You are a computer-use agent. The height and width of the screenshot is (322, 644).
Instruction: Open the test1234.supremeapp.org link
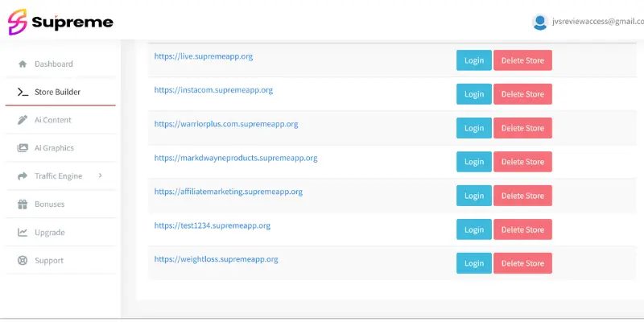click(212, 225)
